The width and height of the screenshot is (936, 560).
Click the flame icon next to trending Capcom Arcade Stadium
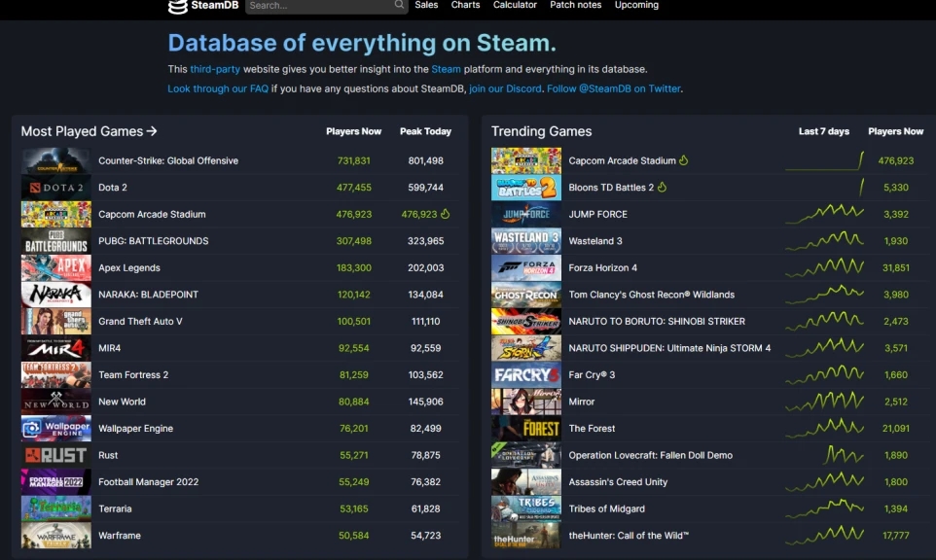(x=683, y=160)
